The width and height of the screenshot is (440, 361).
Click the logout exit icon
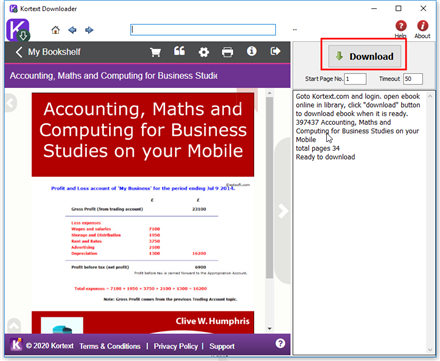pyautogui.click(x=275, y=51)
